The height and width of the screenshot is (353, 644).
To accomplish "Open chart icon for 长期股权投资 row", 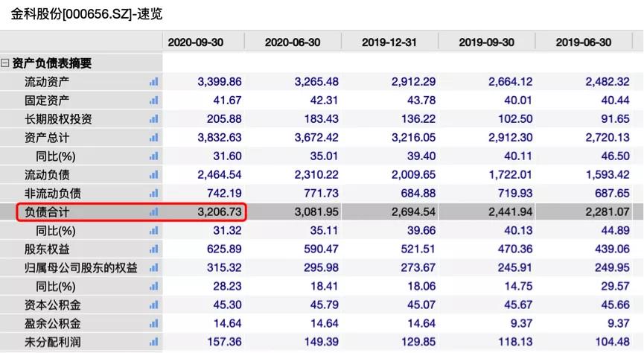I will (153, 119).
